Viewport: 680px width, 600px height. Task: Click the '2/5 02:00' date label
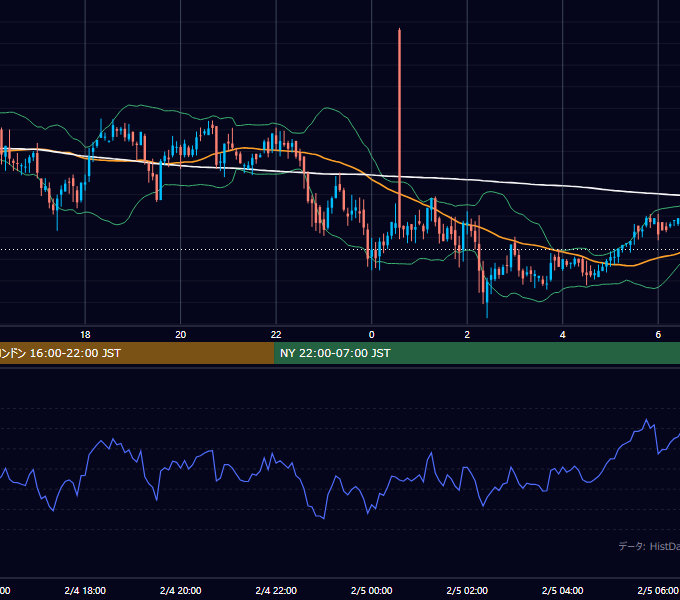pyautogui.click(x=467, y=590)
